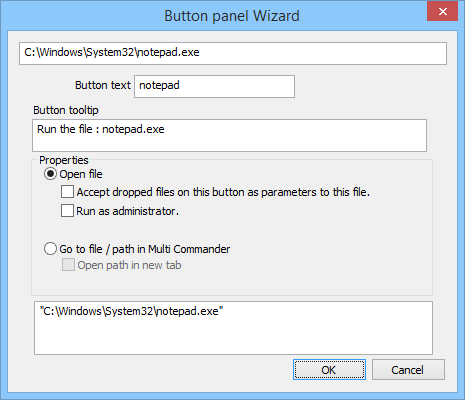Image resolution: width=465 pixels, height=400 pixels.
Task: Click the notepad.exe file path field at top
Action: pos(233,53)
